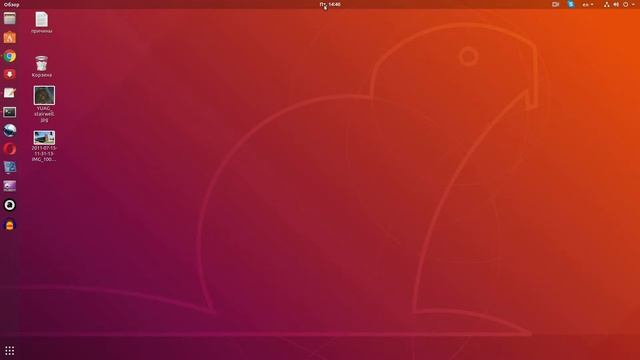Open the Skype tray icon
This screenshot has height=360, width=640.
(571, 4)
